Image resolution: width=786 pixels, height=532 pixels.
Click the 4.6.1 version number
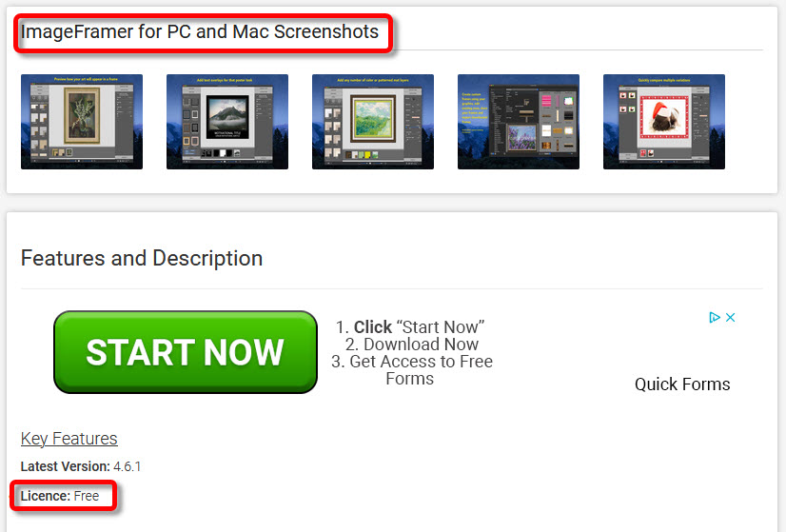[x=128, y=466]
